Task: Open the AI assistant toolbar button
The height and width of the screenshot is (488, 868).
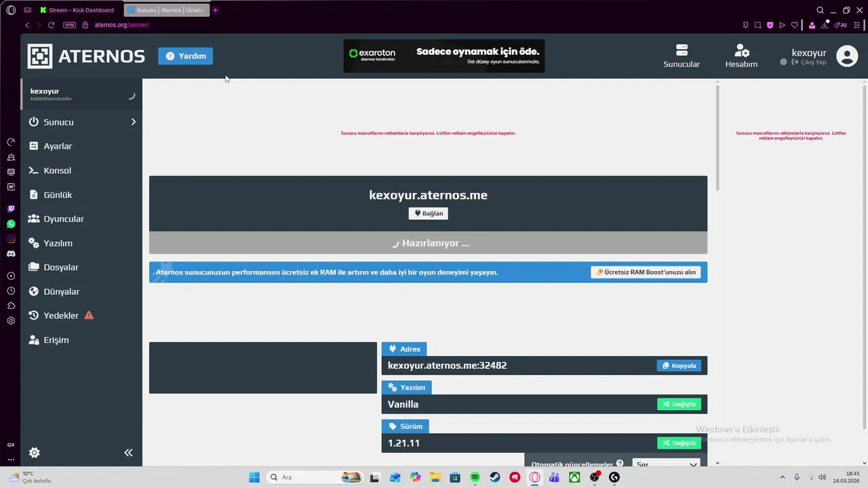Action: coord(841,25)
